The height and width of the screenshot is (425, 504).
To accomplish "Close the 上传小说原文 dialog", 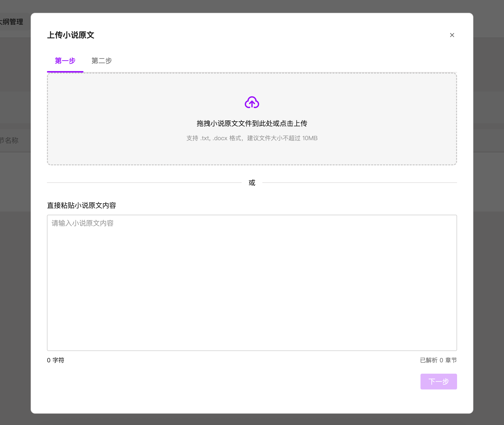I will (452, 35).
